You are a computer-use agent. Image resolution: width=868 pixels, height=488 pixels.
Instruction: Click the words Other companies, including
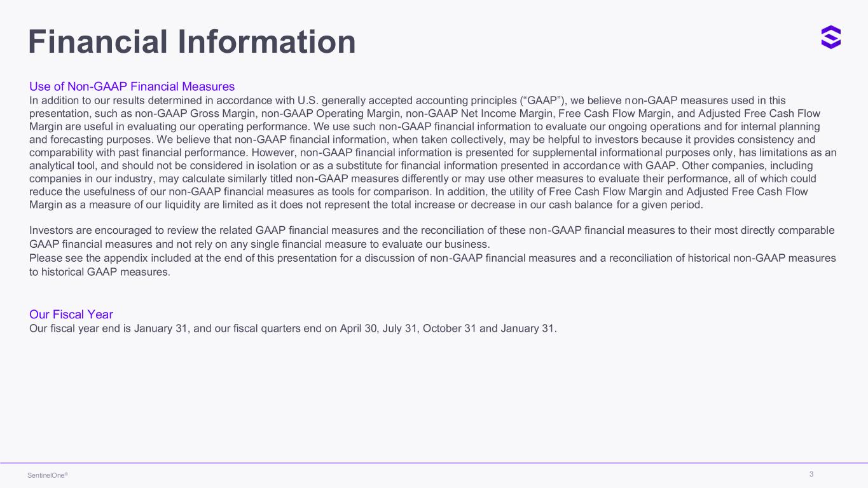tap(747, 165)
